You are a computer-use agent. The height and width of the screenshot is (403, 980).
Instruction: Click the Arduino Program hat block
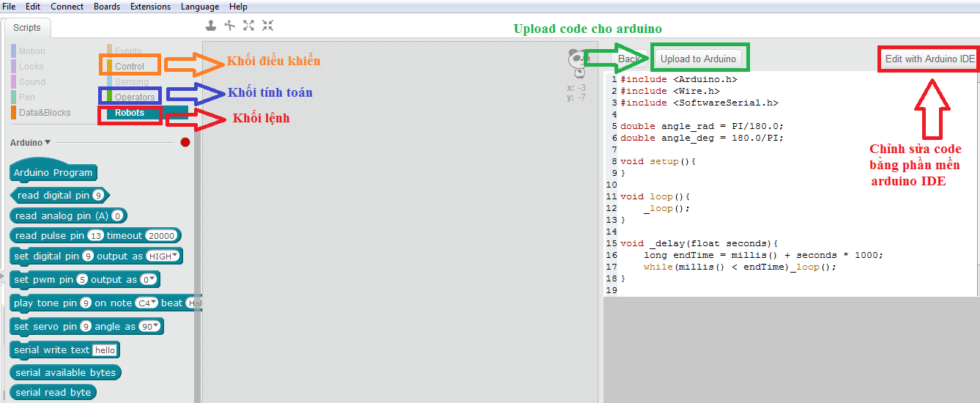[x=53, y=171]
